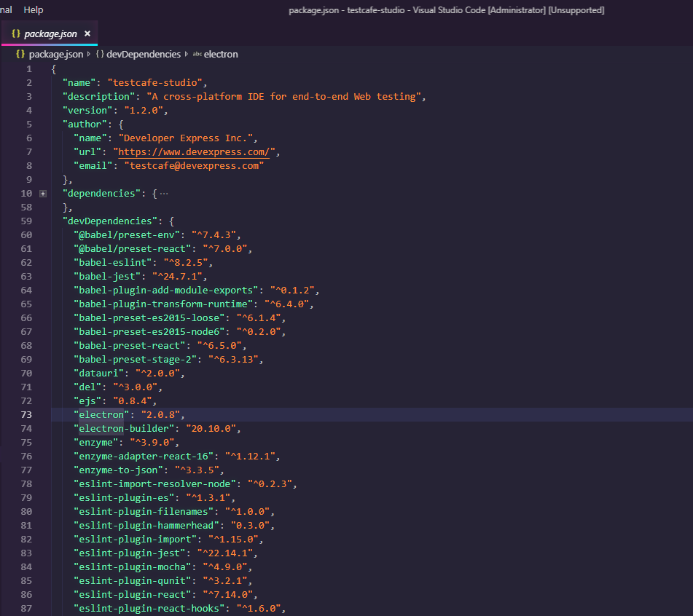693x616 pixels.
Task: Click the version value "1.2.0"
Action: [x=144, y=111]
